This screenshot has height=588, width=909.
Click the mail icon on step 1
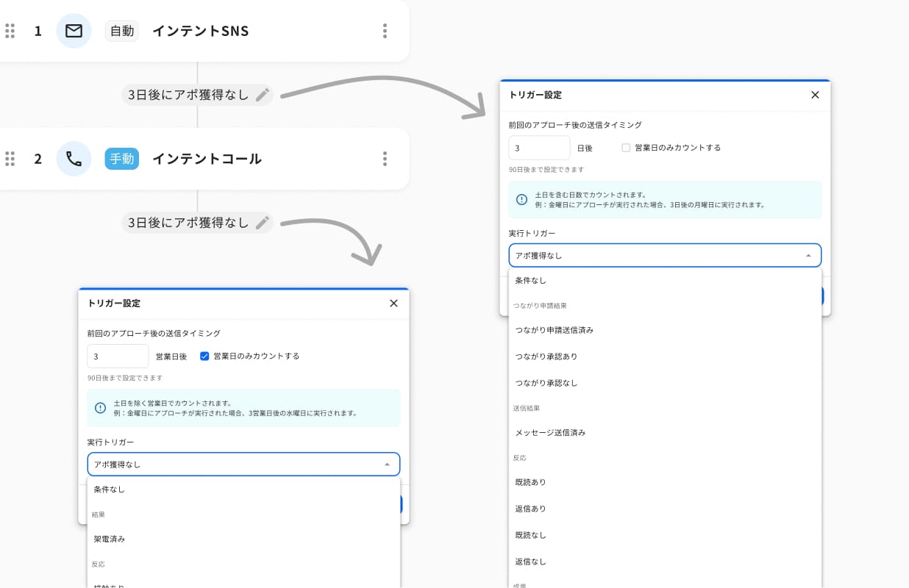point(74,31)
